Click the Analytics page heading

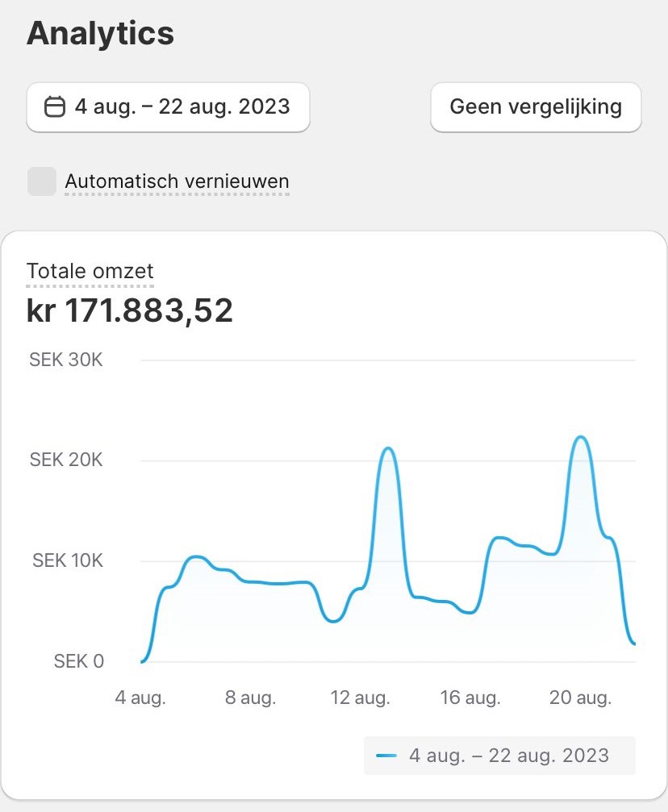(100, 33)
